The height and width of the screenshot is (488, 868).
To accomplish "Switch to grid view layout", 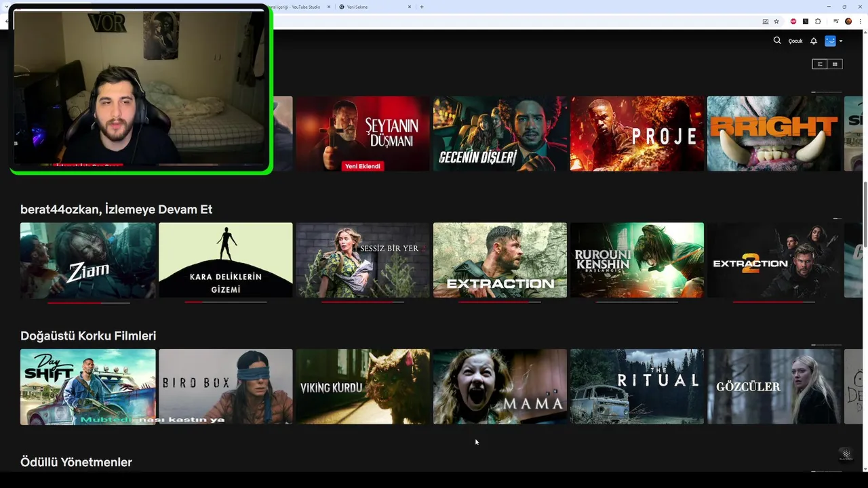I will coord(835,64).
